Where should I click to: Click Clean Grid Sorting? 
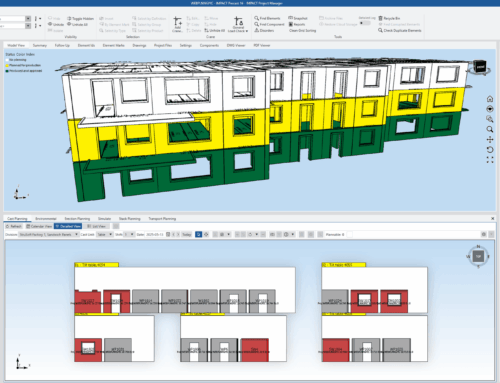(x=302, y=30)
